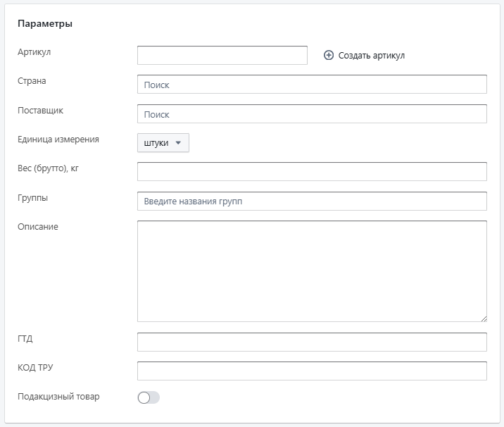Toggle the Подакцизный товар switch
The image size is (504, 427).
(149, 397)
